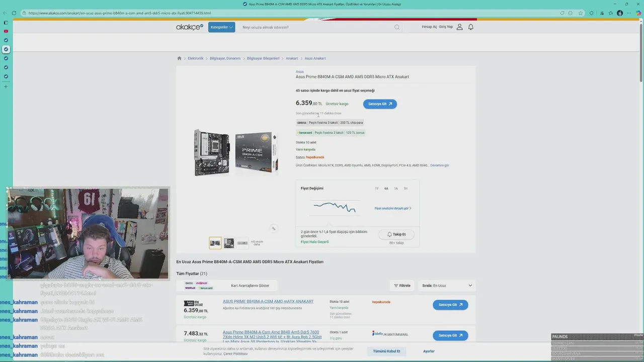The height and width of the screenshot is (362, 644).
Task: Expand product features via Devamını gör
Action: click(440, 165)
